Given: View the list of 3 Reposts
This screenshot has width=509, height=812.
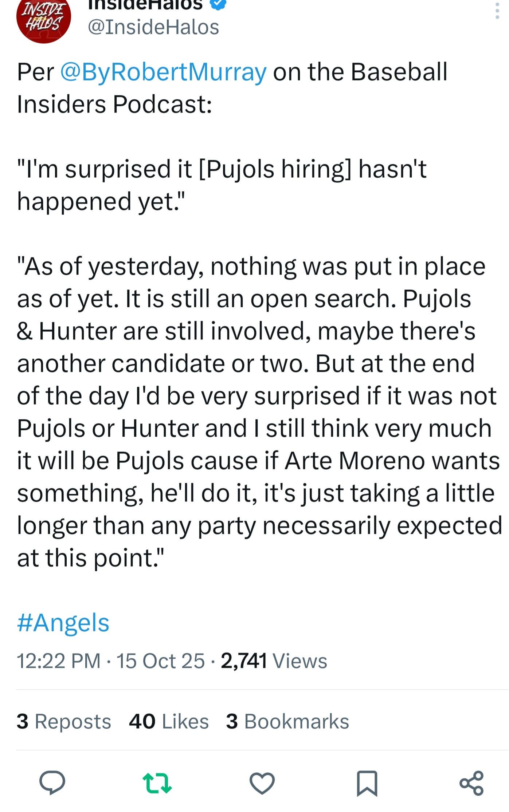Looking at the screenshot, I should [64, 721].
